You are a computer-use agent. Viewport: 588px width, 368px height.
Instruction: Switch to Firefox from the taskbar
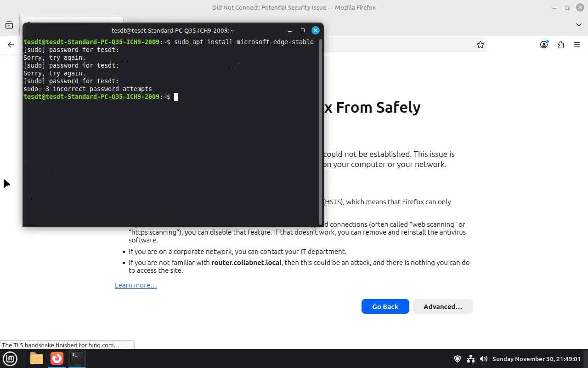[x=57, y=358]
